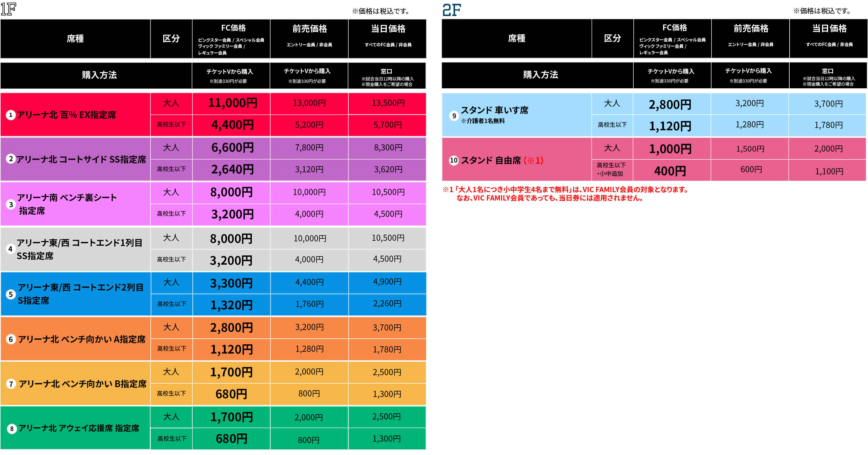
Task: Select the ⑥ badge for ベンチ向かい A指定席
Action: tap(11, 339)
